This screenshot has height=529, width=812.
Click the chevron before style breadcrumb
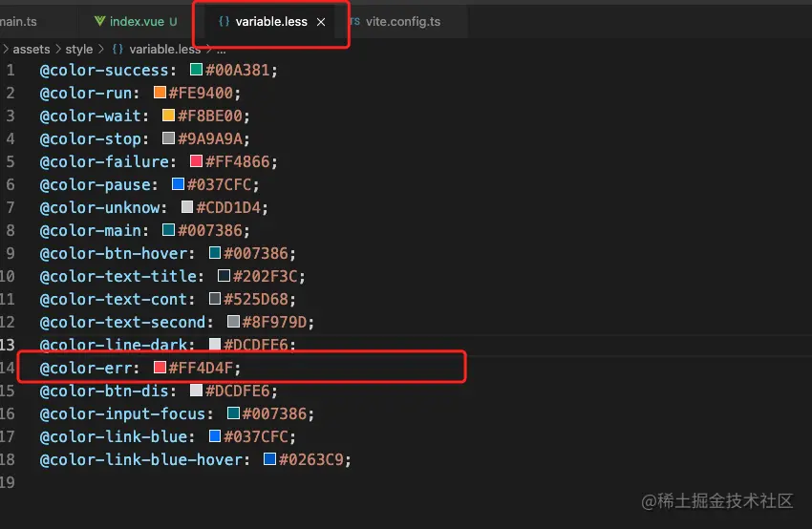click(58, 49)
